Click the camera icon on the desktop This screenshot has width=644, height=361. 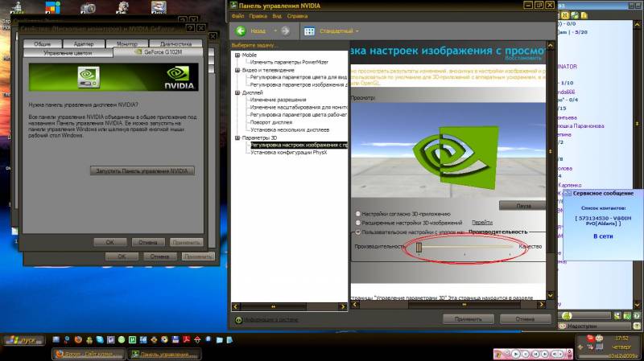click(x=88, y=7)
